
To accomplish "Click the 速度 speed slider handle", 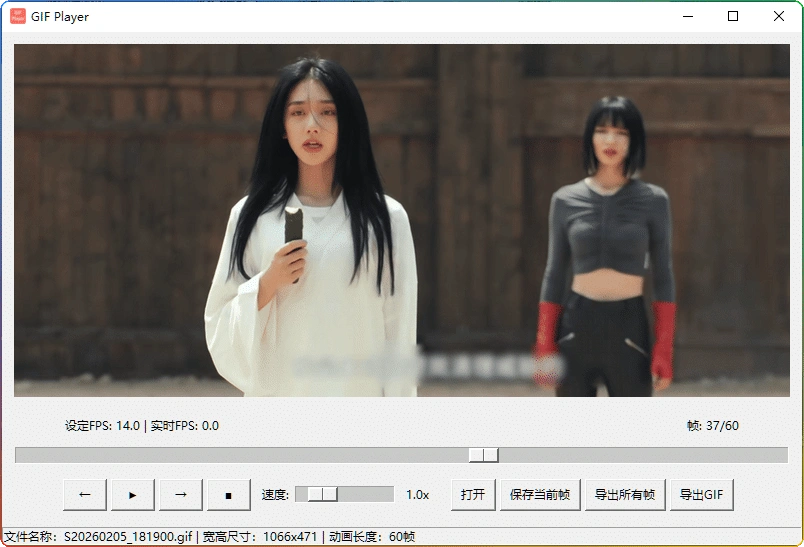I will coord(323,494).
